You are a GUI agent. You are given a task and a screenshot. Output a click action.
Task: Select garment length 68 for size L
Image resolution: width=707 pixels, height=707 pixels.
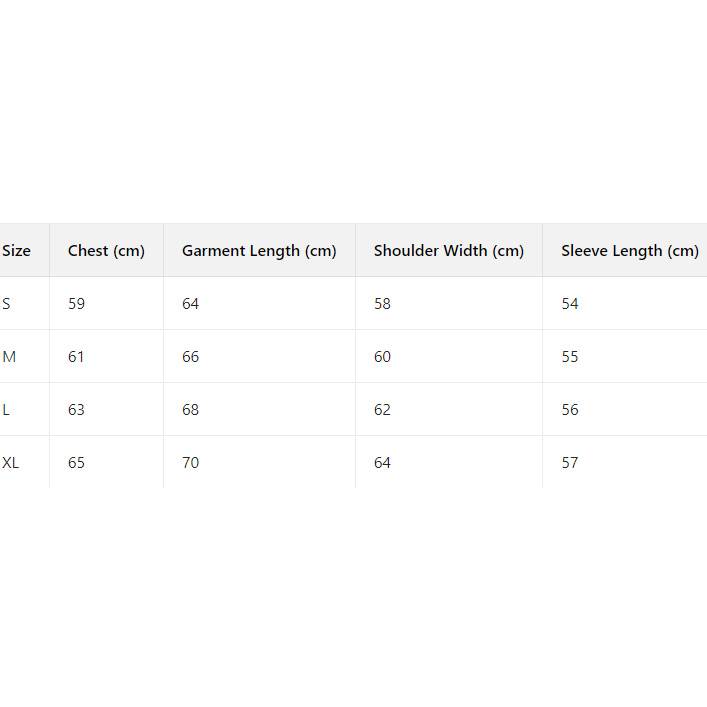191,410
